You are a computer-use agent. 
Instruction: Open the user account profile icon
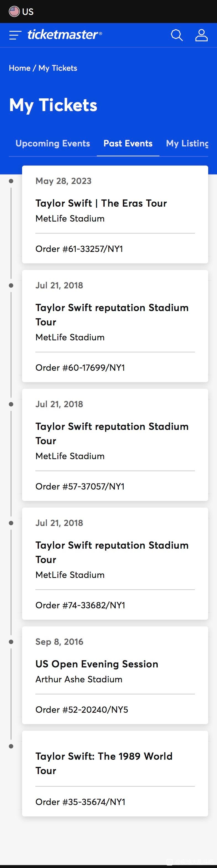(x=201, y=35)
